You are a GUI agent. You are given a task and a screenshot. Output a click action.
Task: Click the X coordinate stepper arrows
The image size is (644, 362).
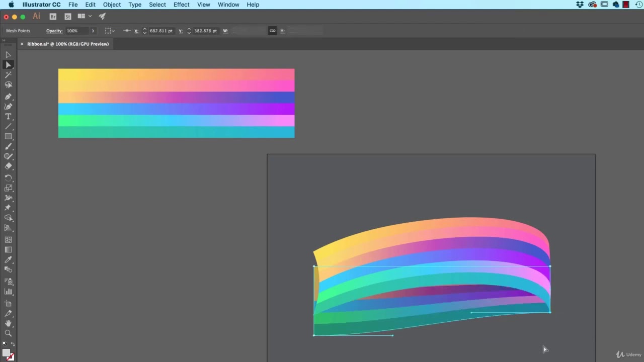[144, 31]
